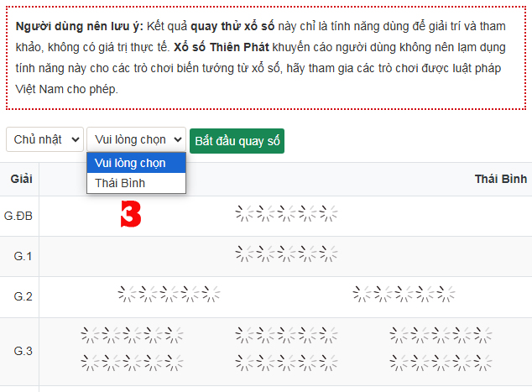Select the G.1 prize row label
This screenshot has width=532, height=392.
click(x=23, y=253)
